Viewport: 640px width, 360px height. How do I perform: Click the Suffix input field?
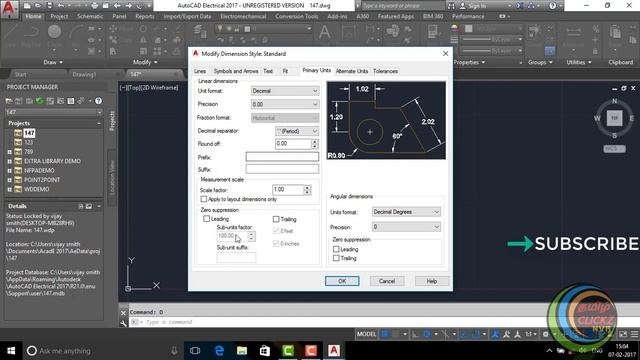282,169
